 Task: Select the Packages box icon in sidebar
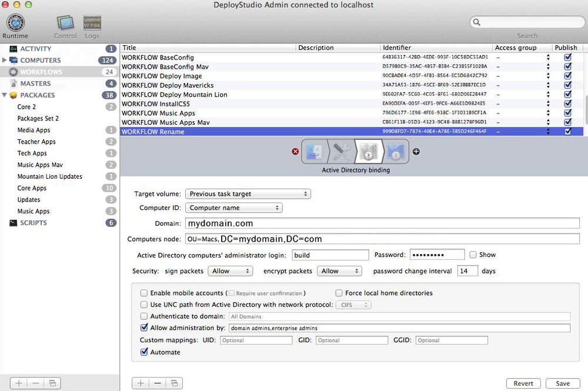point(14,95)
